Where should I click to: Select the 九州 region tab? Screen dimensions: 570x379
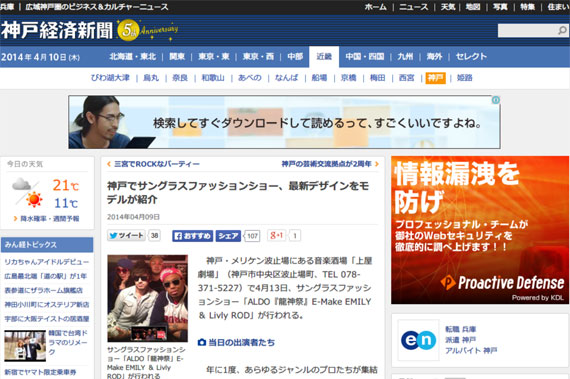tap(405, 57)
